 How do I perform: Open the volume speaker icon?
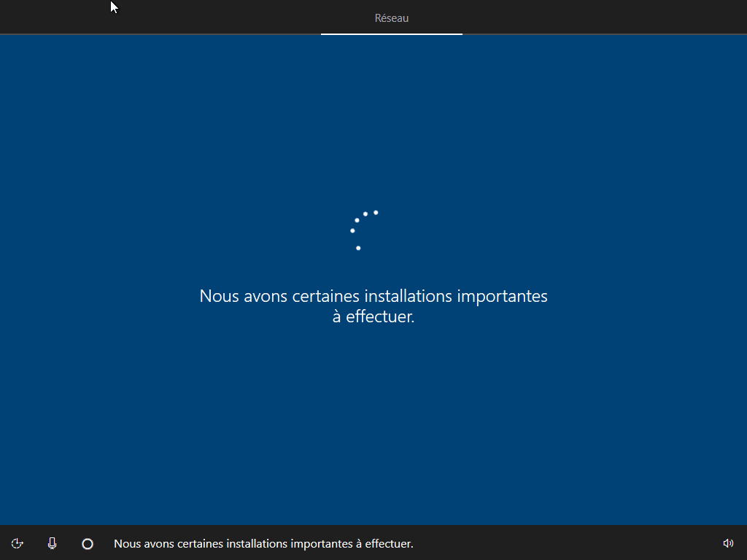click(x=727, y=543)
